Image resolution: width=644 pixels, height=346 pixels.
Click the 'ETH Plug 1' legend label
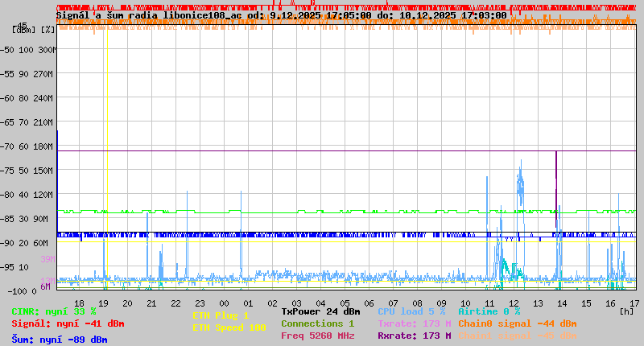[x=221, y=315]
